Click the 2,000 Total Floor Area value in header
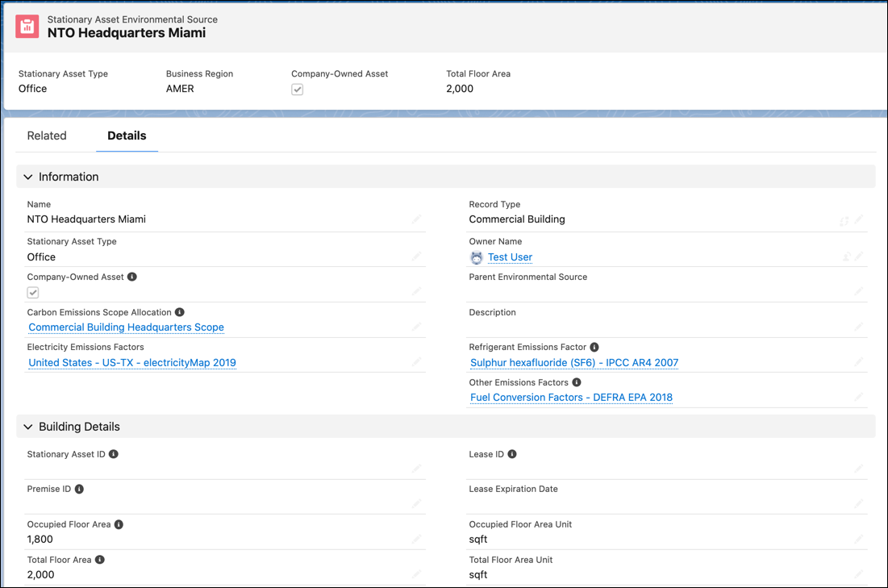Viewport: 888px width, 588px height. (x=460, y=89)
